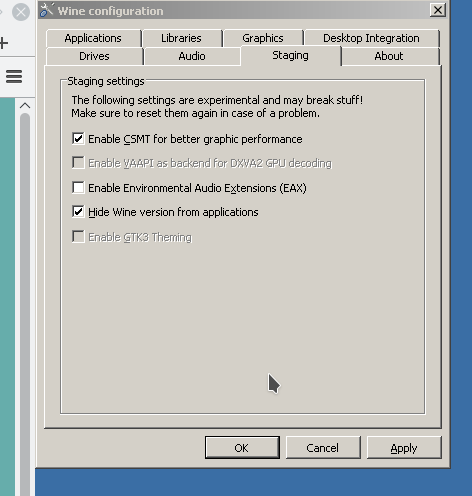Viewport: 472px width, 496px height.
Task: Open the hamburger menu in background window
Action: [x=14, y=77]
